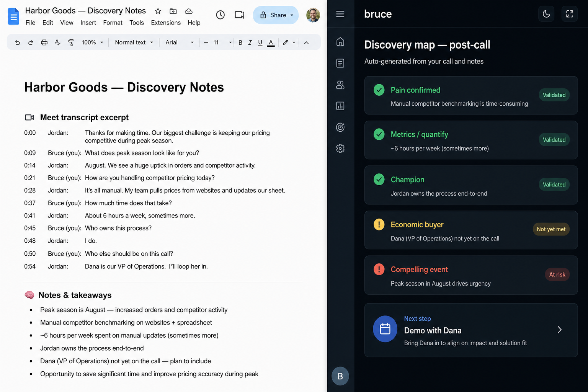
Task: Click the Google Docs home icon
Action: click(13, 16)
